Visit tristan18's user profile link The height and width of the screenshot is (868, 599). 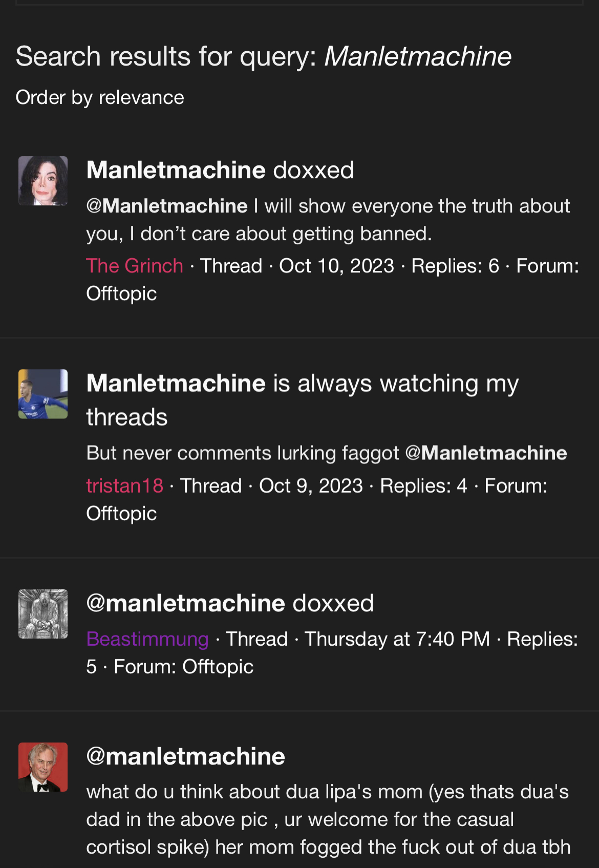coord(125,485)
